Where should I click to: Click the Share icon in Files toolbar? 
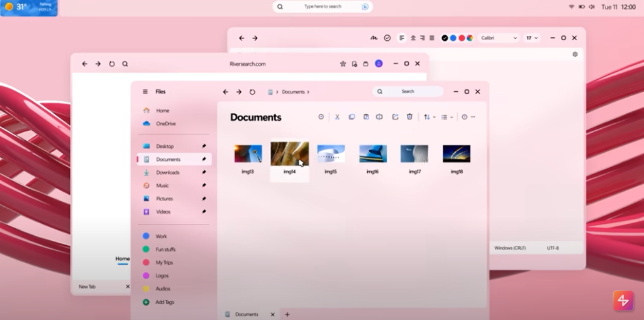(395, 117)
